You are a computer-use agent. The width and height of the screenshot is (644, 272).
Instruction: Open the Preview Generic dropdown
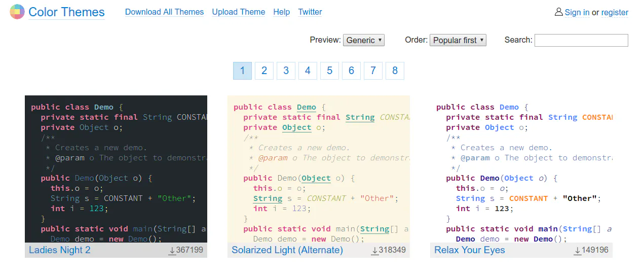pyautogui.click(x=364, y=40)
